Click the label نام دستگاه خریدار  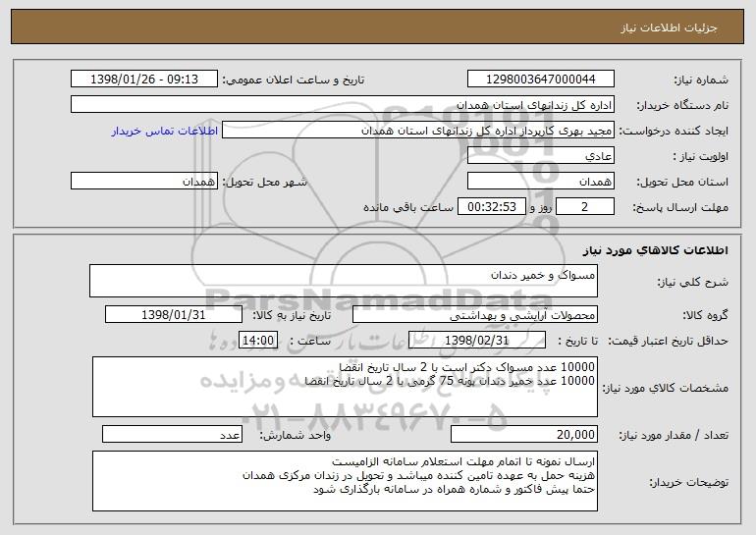(682, 106)
